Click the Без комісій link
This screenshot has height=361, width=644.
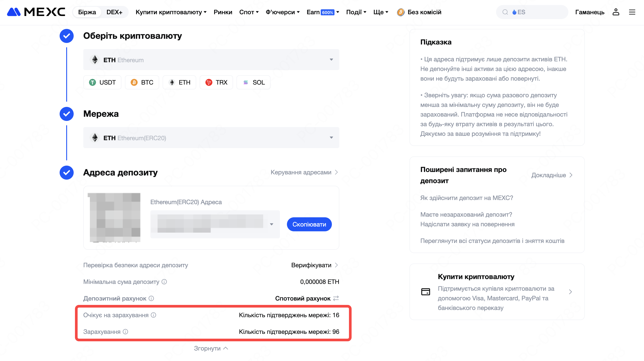425,12
